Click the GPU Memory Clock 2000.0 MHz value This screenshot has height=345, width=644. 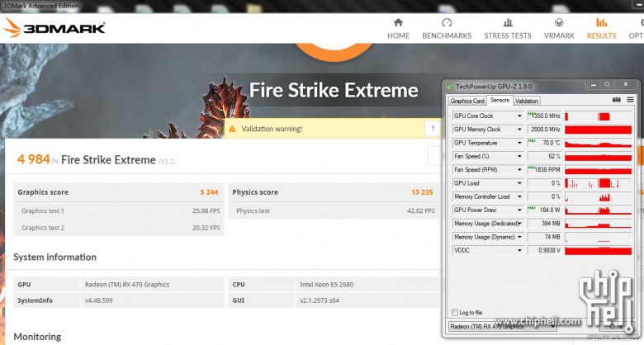(x=545, y=130)
